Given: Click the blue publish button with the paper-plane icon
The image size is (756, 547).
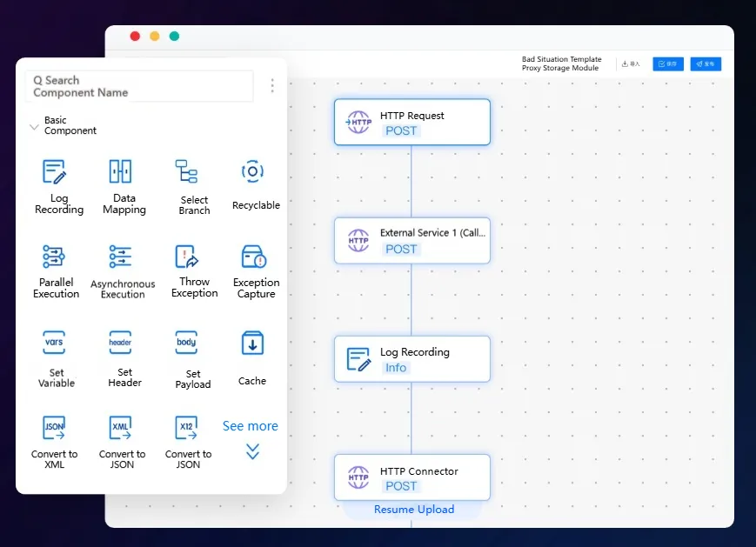Looking at the screenshot, I should (706, 63).
